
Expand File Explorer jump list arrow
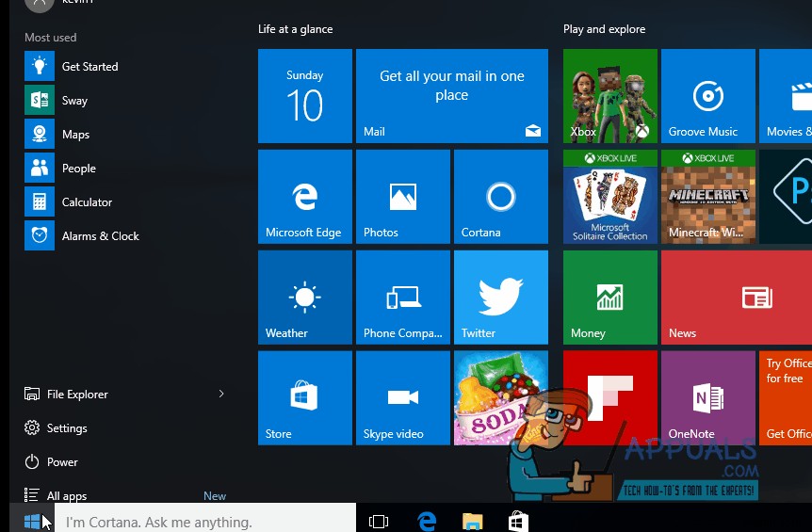click(221, 394)
